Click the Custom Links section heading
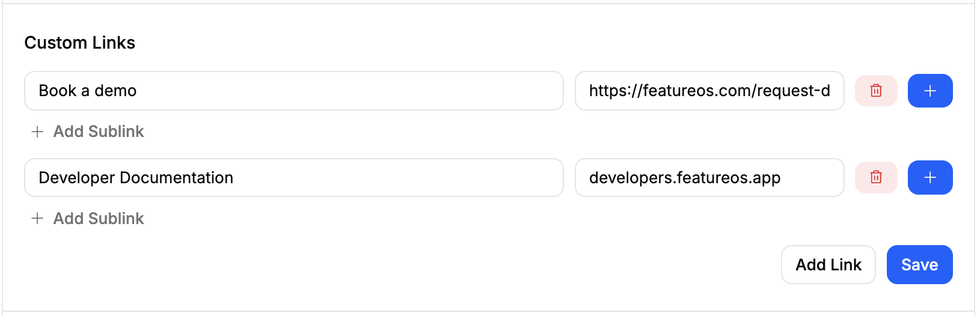Image resolution: width=980 pixels, height=316 pixels. click(x=80, y=43)
